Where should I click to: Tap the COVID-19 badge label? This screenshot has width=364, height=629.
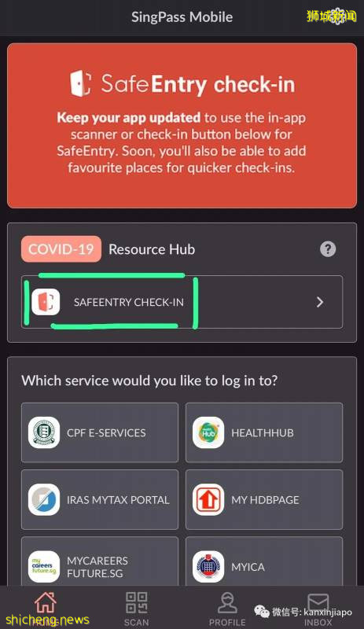[x=61, y=249]
